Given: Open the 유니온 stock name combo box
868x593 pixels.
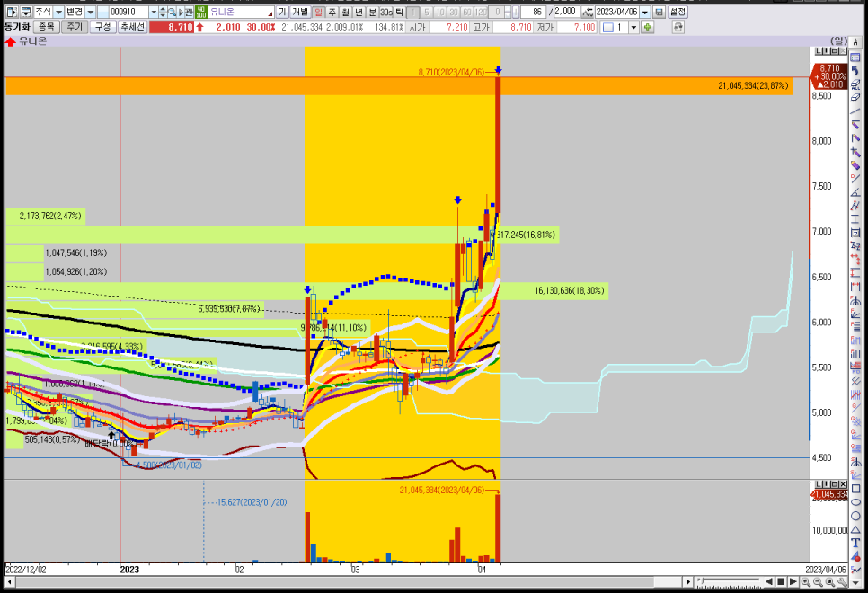Looking at the screenshot, I should 242,12.
